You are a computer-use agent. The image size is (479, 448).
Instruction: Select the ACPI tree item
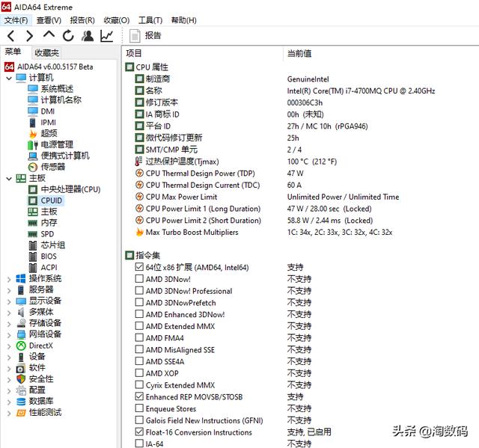click(x=49, y=268)
